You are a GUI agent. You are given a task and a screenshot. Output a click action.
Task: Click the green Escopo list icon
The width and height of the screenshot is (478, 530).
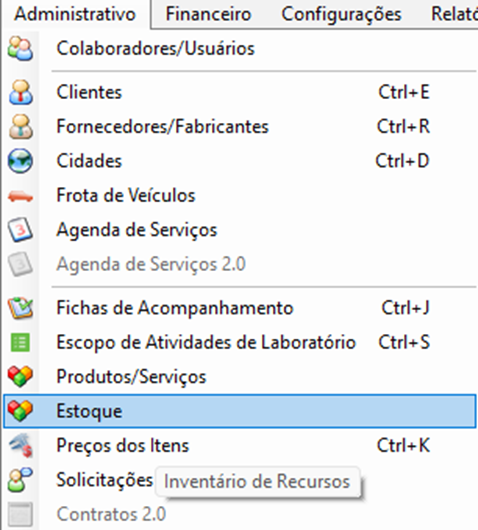tap(20, 343)
